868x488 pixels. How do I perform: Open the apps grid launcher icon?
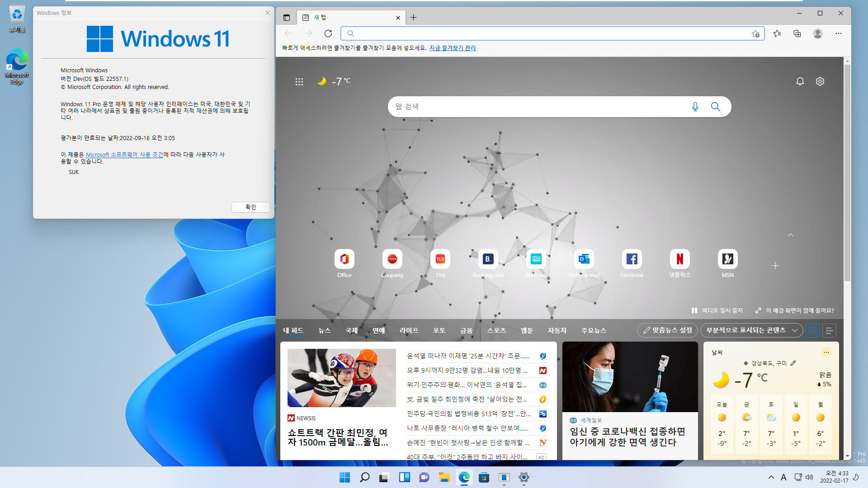pyautogui.click(x=299, y=82)
